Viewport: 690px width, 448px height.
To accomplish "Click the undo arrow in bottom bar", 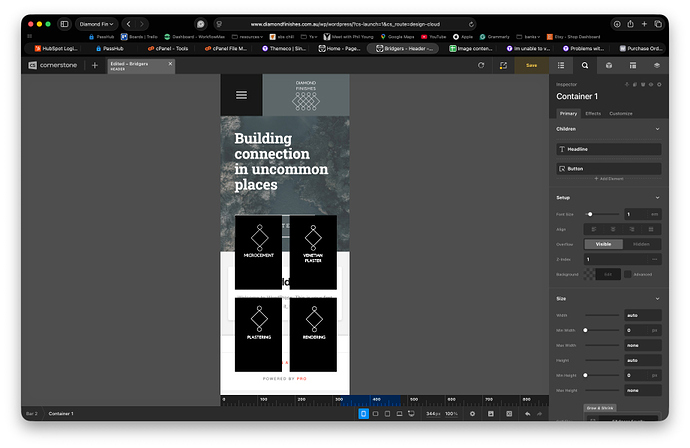I will [x=528, y=413].
